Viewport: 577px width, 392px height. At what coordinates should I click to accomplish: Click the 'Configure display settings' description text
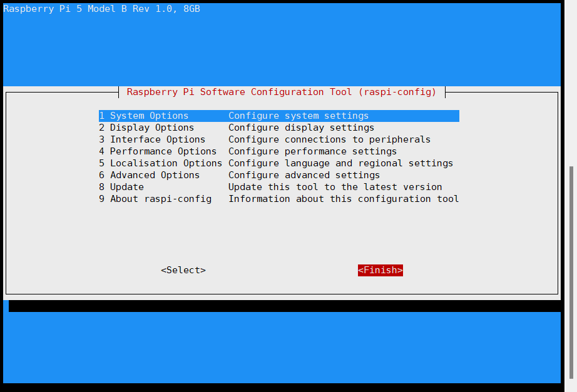pyautogui.click(x=301, y=128)
